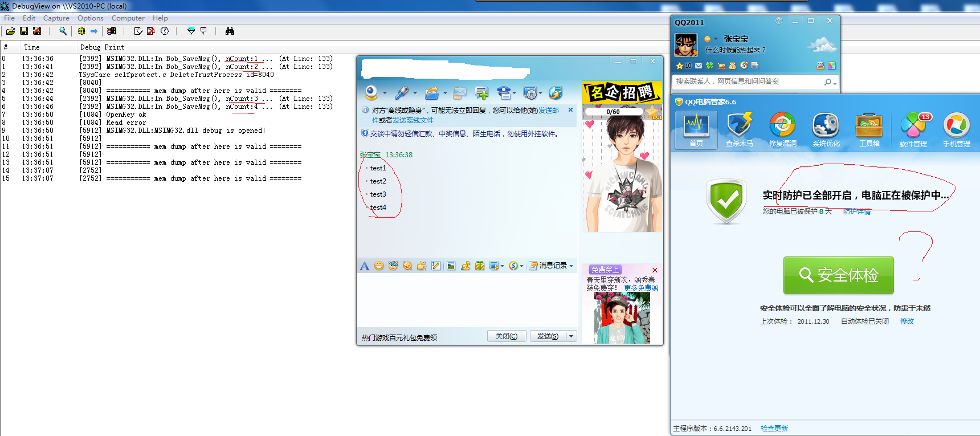
Task: Open the log file in DebugView toolbar
Action: (10, 31)
